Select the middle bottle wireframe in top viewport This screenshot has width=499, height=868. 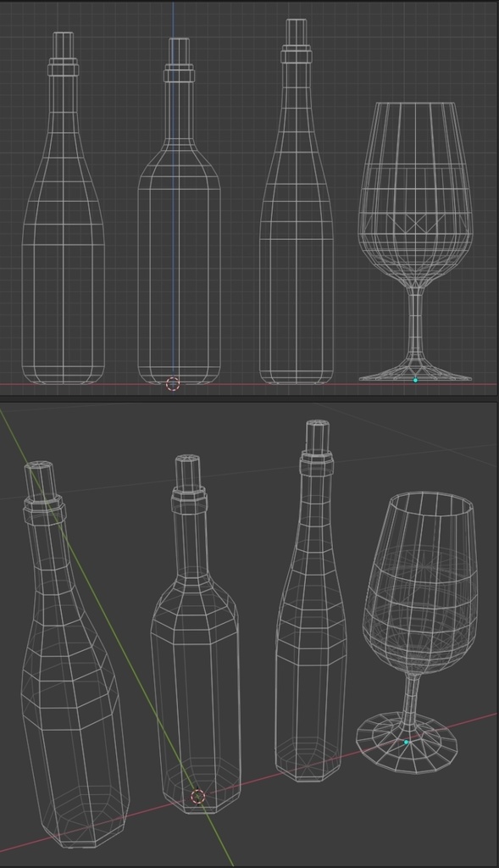coord(180,211)
